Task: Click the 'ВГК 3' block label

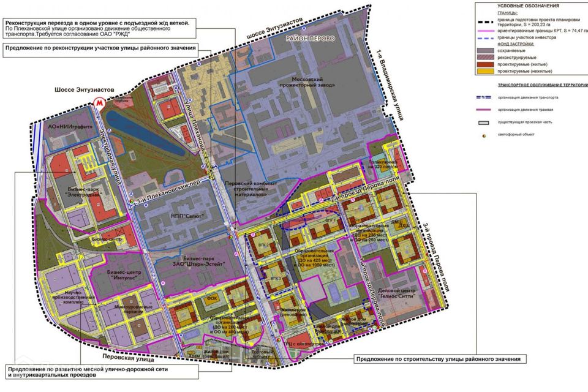Action: pyautogui.click(x=276, y=278)
